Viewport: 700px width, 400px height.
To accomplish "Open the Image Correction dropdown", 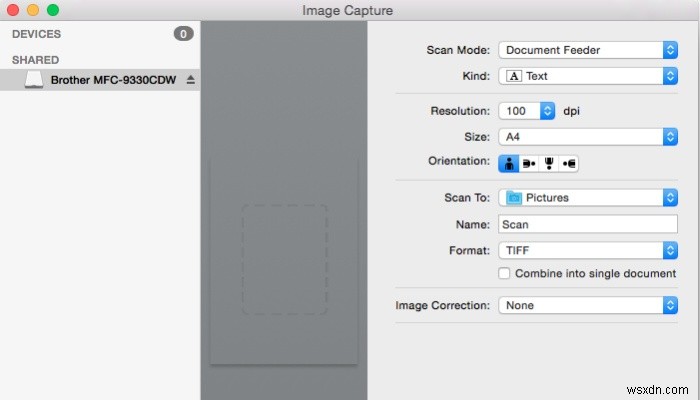I will coord(588,305).
